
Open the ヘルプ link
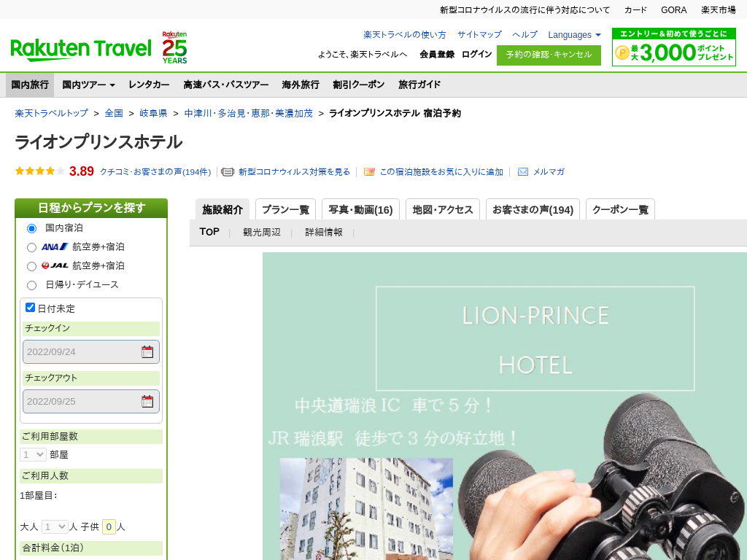pos(525,35)
